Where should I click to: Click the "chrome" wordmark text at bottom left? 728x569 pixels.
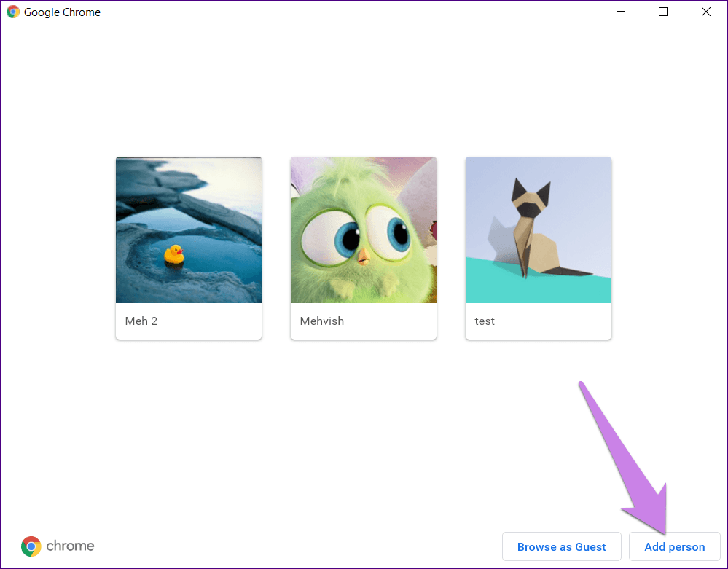tap(70, 546)
